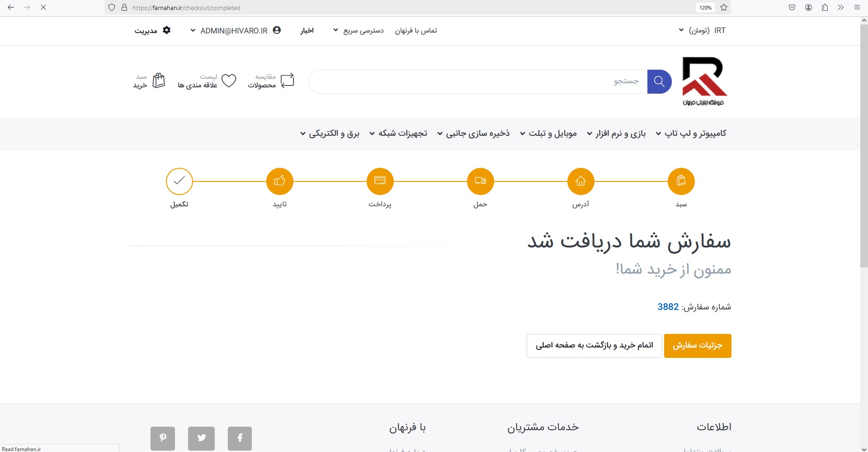Open order number 3882 link
The width and height of the screenshot is (868, 452).
pos(668,307)
